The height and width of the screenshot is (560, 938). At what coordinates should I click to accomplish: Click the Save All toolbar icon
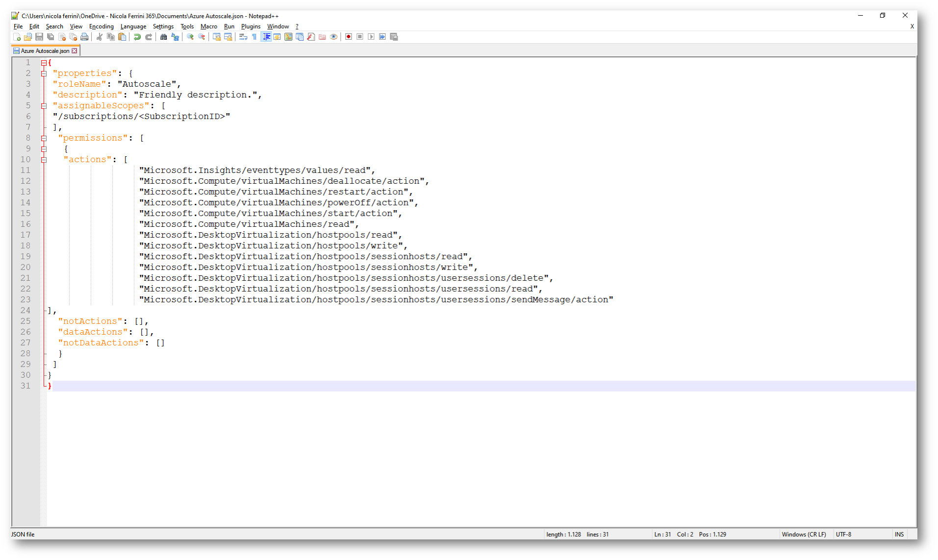point(51,37)
